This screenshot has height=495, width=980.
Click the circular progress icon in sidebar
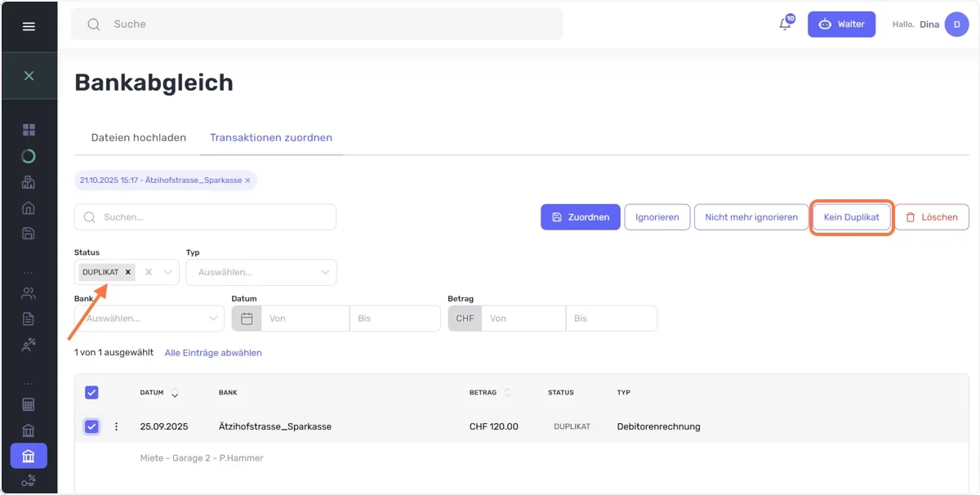pyautogui.click(x=29, y=156)
